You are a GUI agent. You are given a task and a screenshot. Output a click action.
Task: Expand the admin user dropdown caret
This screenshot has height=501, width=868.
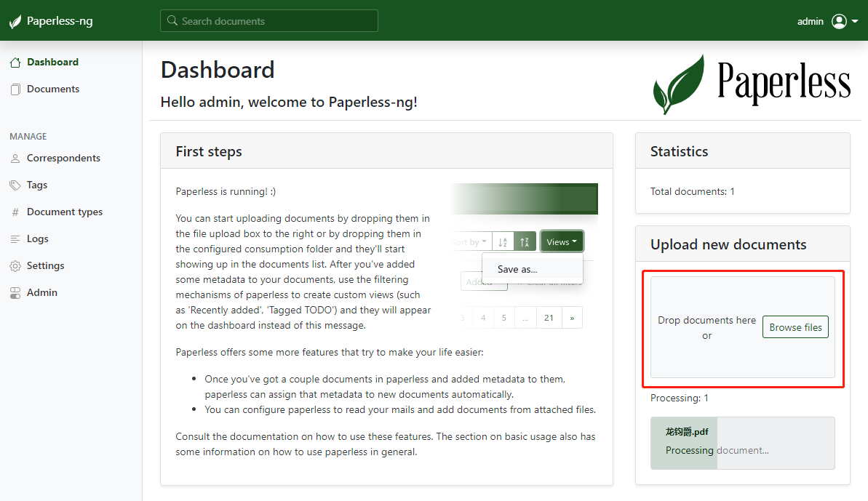855,21
